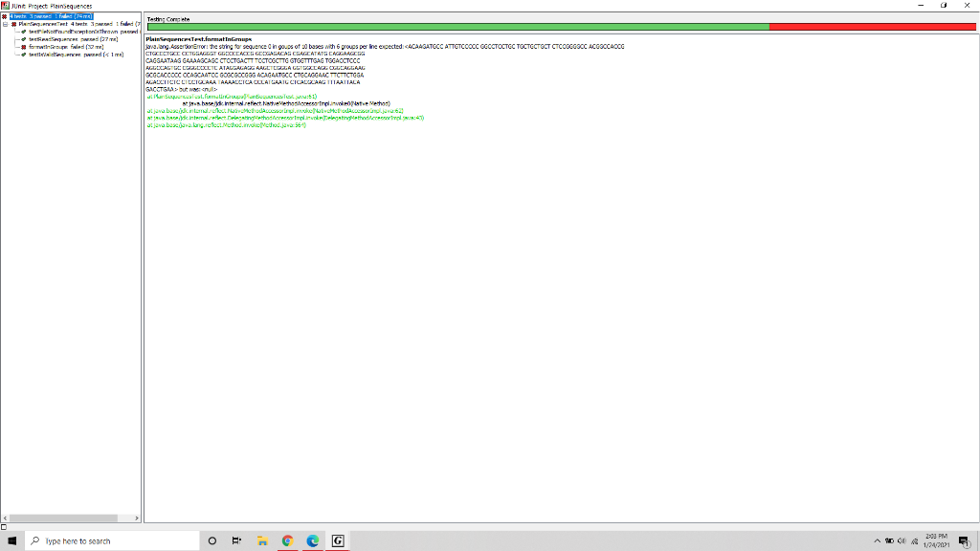980x551 pixels.
Task: Launch jGRASP from the taskbar
Action: click(x=337, y=540)
